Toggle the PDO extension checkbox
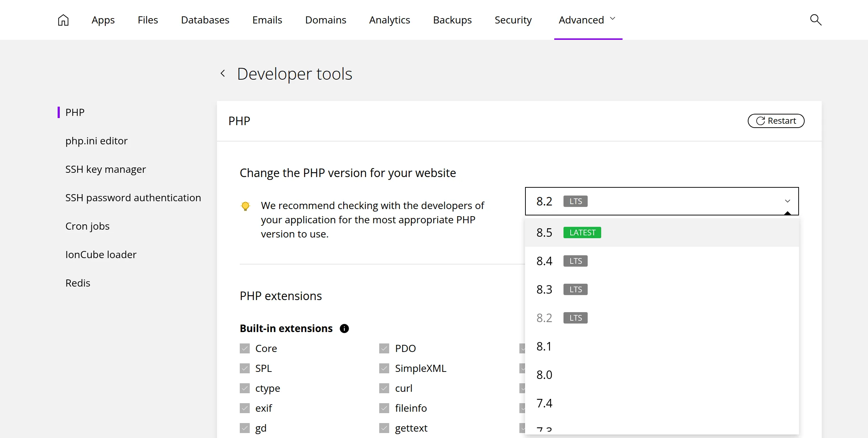868x438 pixels. click(x=384, y=348)
